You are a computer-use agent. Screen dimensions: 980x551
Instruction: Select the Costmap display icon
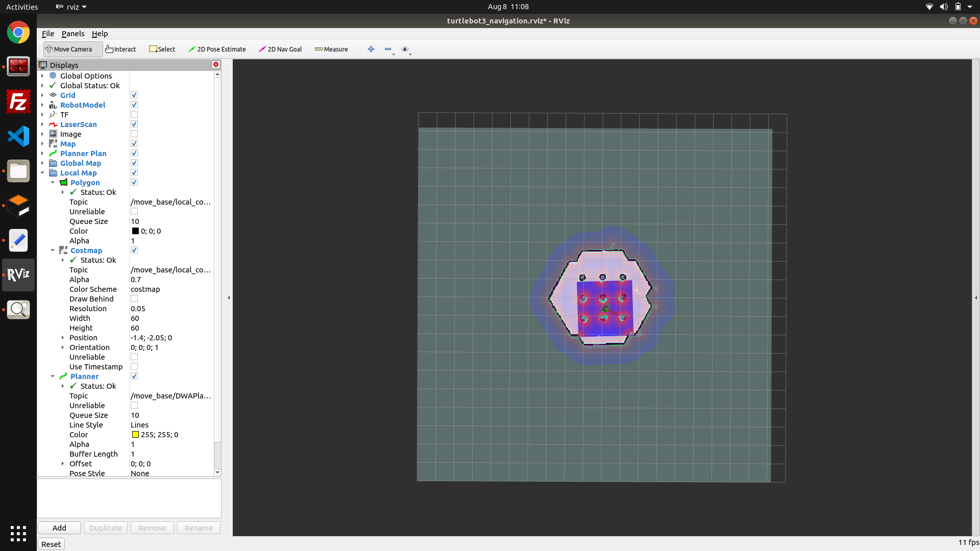click(63, 250)
